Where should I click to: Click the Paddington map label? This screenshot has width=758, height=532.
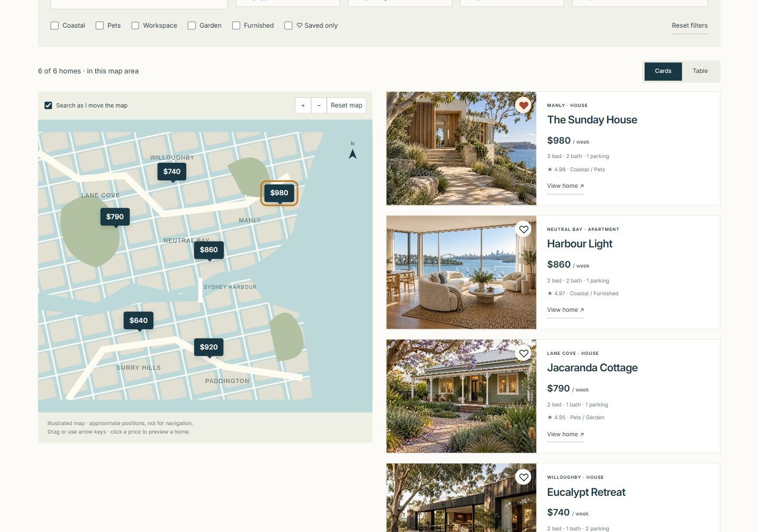(227, 381)
